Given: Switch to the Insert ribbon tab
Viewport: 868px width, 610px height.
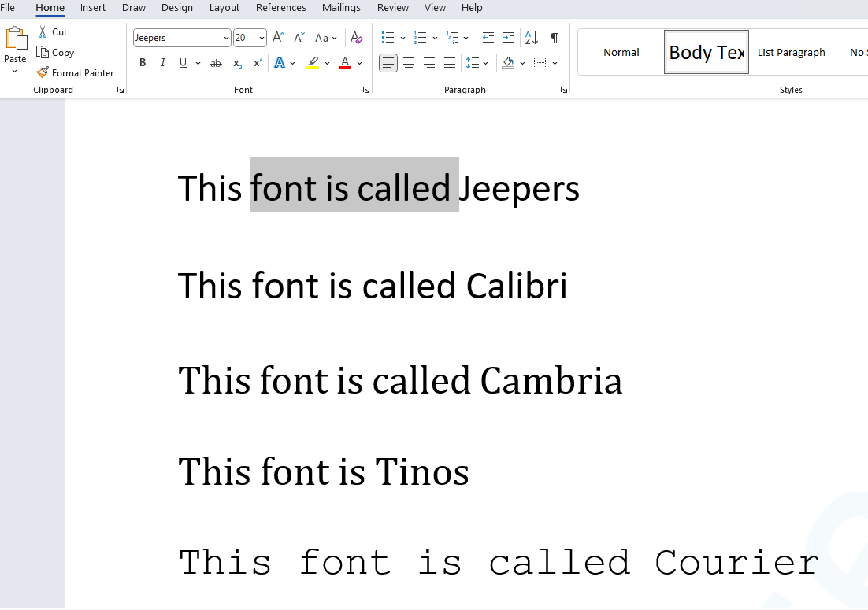Looking at the screenshot, I should tap(92, 8).
